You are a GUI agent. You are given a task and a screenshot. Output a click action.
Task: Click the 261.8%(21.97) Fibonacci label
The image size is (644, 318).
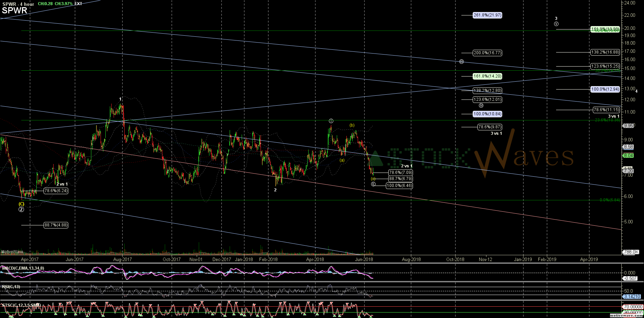tap(487, 15)
